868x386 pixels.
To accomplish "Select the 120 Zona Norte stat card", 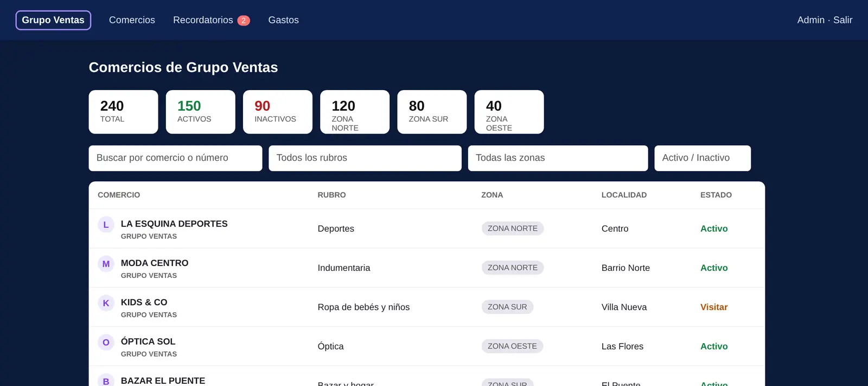I will (x=355, y=112).
